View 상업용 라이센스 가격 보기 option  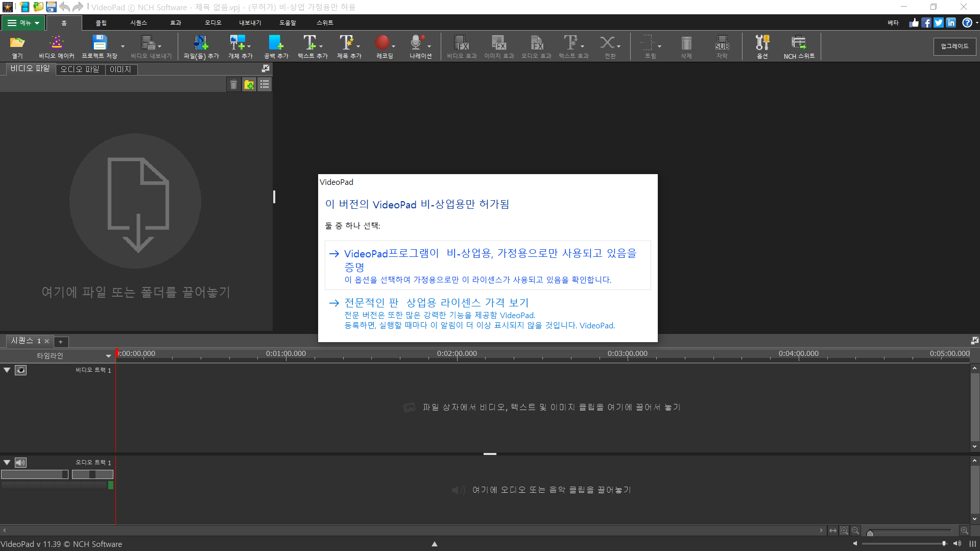click(x=488, y=314)
